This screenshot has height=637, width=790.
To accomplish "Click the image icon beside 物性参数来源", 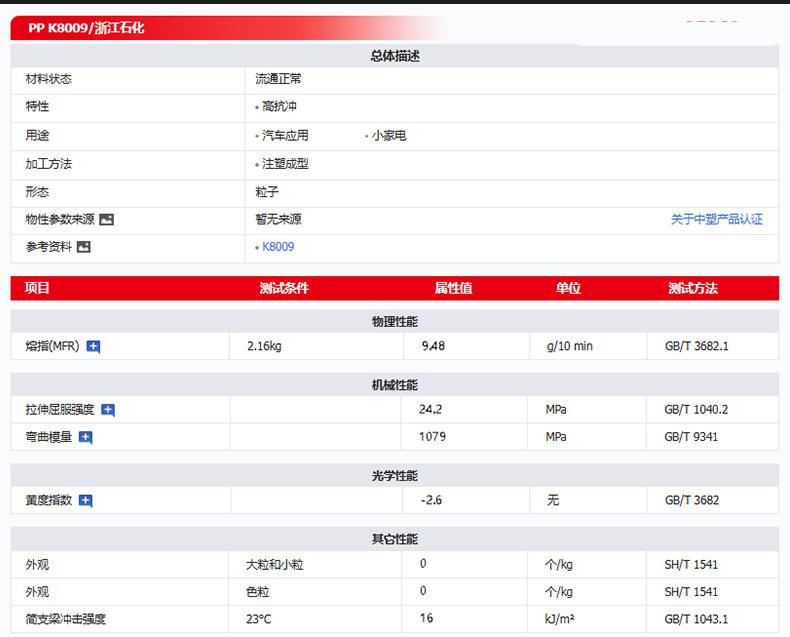I will [107, 220].
